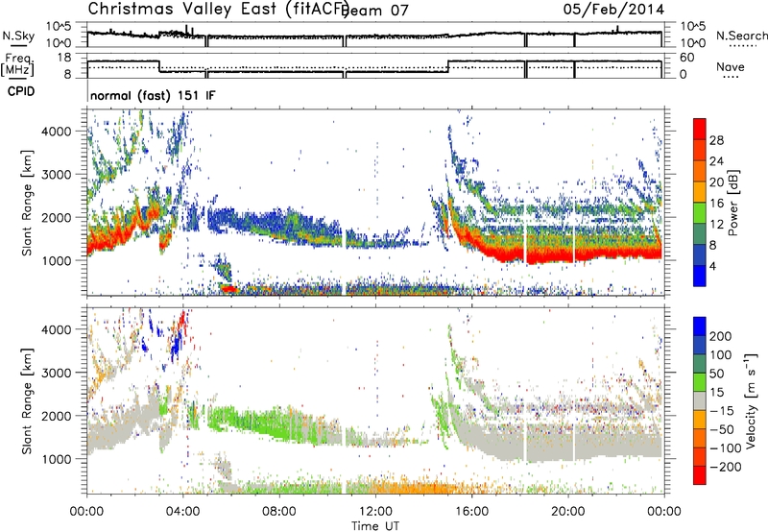This screenshot has height=532, width=768.
Task: Click the "Freq. [MHz]" axis label
Action: tap(17, 64)
